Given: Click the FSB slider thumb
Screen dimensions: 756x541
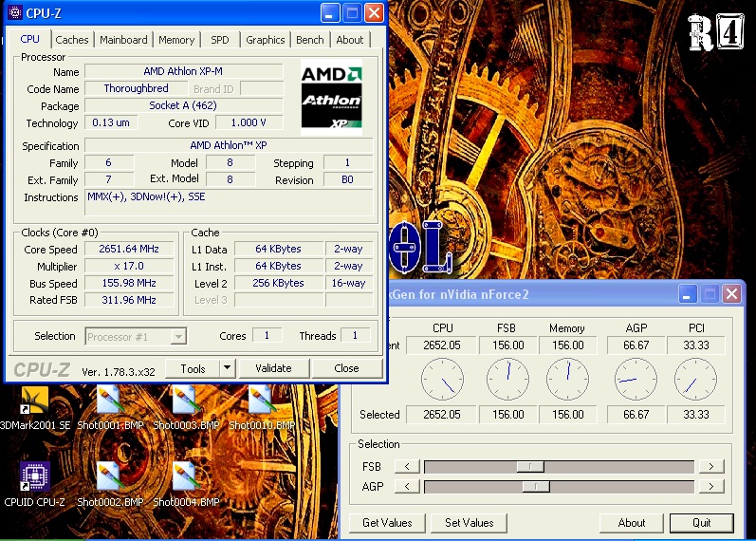Looking at the screenshot, I should tap(530, 466).
